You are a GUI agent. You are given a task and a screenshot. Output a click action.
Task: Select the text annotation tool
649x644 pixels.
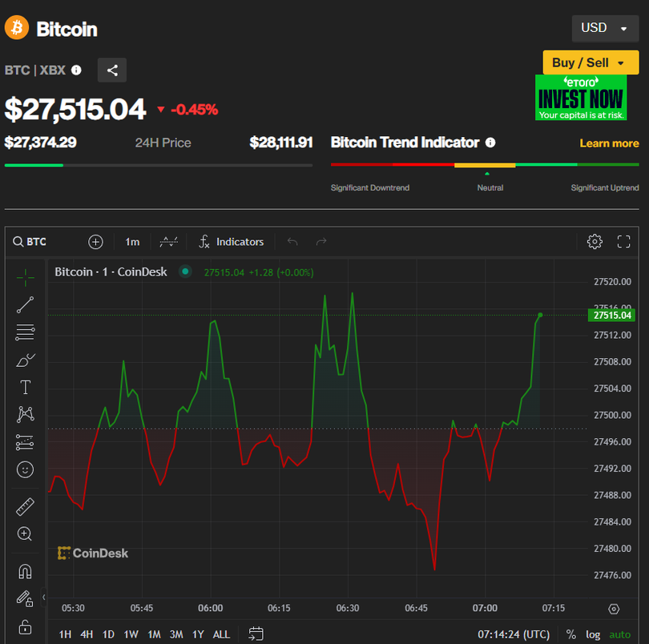point(25,388)
